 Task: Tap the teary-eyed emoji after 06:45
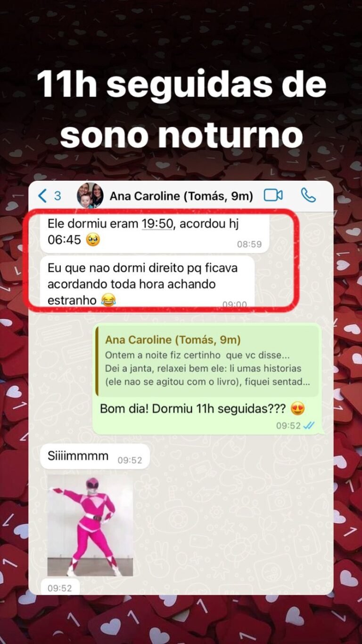[93, 240]
